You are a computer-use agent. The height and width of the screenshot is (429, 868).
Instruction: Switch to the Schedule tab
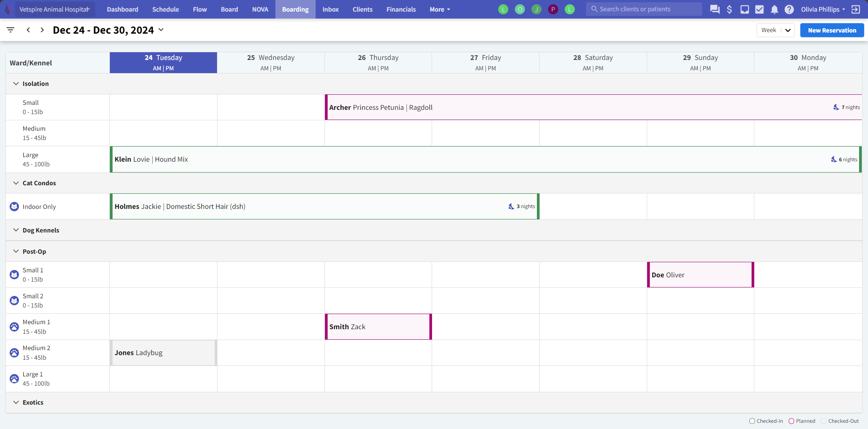pyautogui.click(x=165, y=9)
